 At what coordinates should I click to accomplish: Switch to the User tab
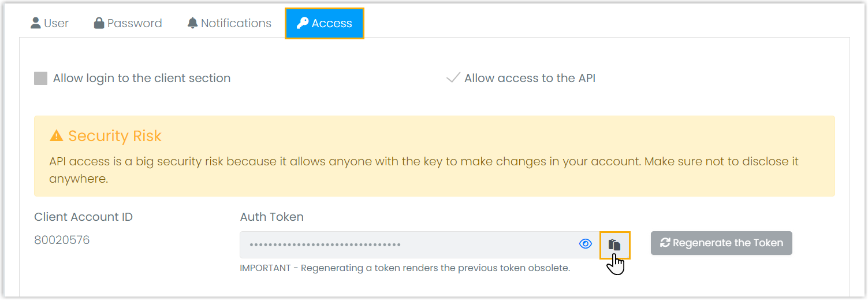click(56, 23)
